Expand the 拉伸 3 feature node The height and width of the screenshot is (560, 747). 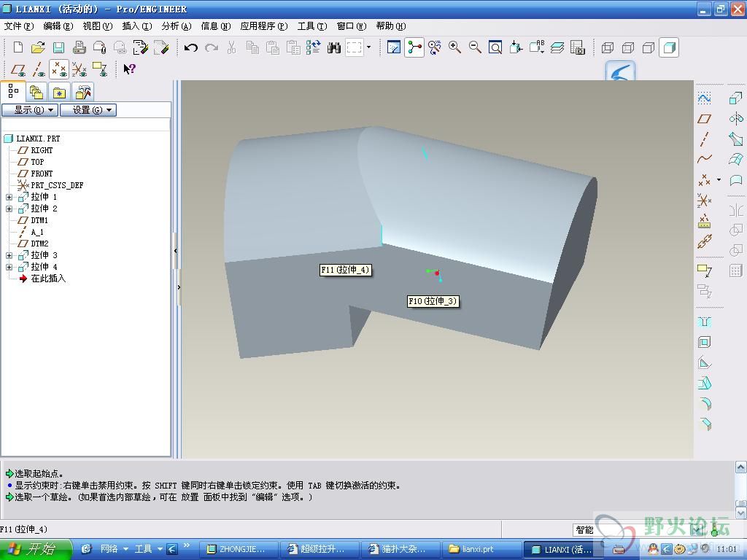pyautogui.click(x=9, y=255)
